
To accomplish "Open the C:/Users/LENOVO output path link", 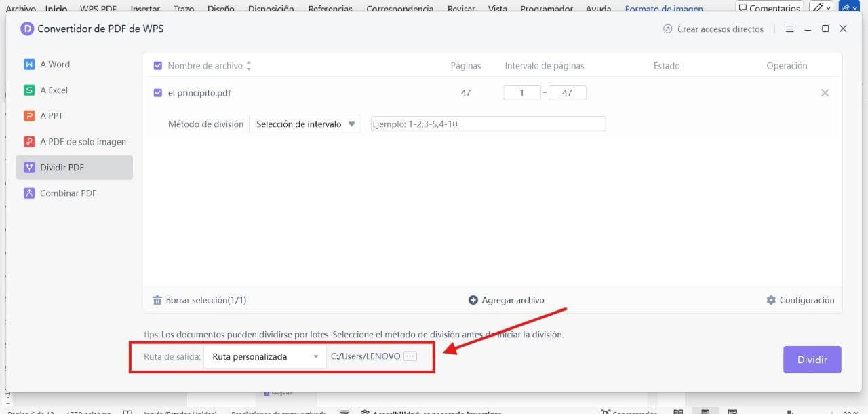I will tap(365, 356).
